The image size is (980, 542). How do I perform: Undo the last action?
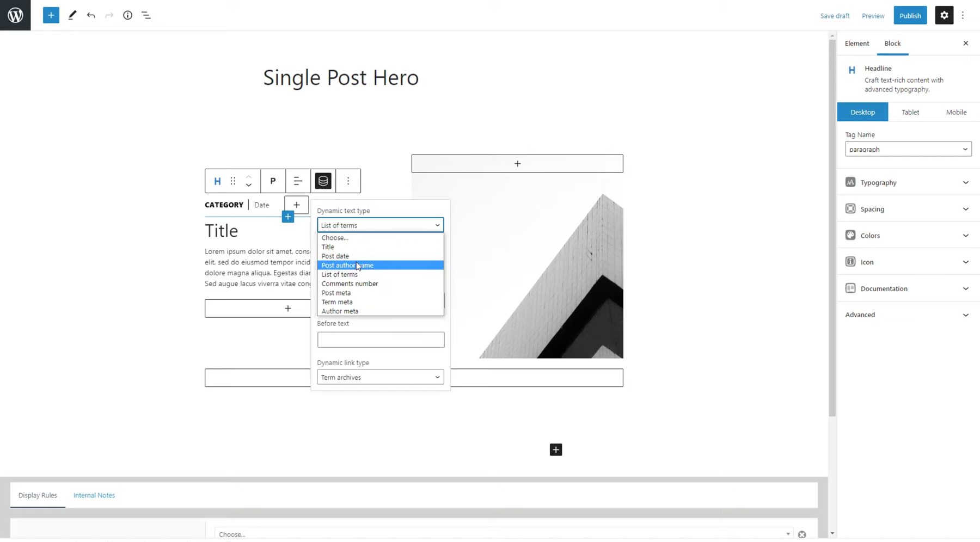tap(91, 15)
